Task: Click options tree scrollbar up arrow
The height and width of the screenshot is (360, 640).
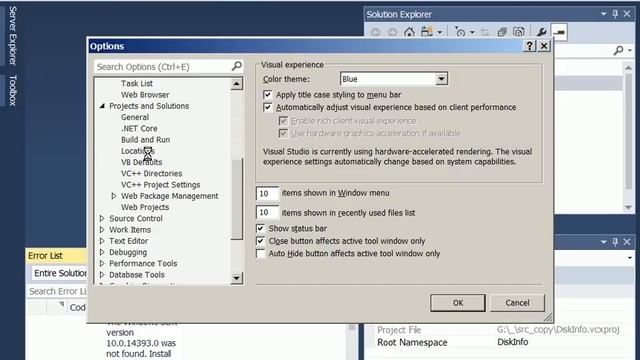Action: click(236, 84)
